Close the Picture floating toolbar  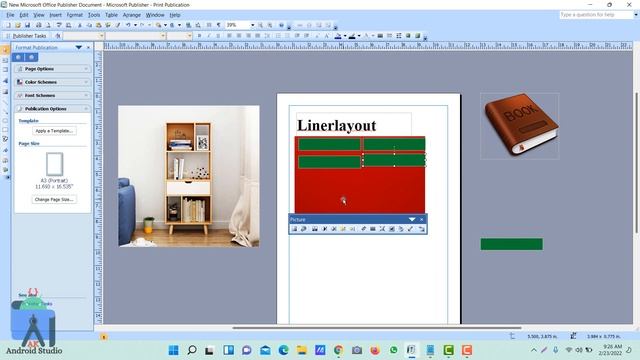(x=422, y=220)
